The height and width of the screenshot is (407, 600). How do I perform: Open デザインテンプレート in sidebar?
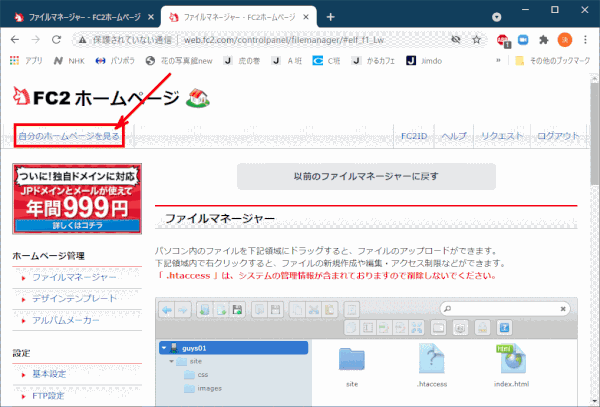(74, 299)
